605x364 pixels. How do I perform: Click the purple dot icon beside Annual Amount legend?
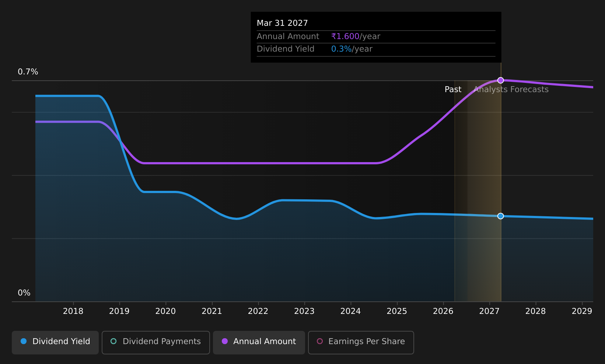225,341
